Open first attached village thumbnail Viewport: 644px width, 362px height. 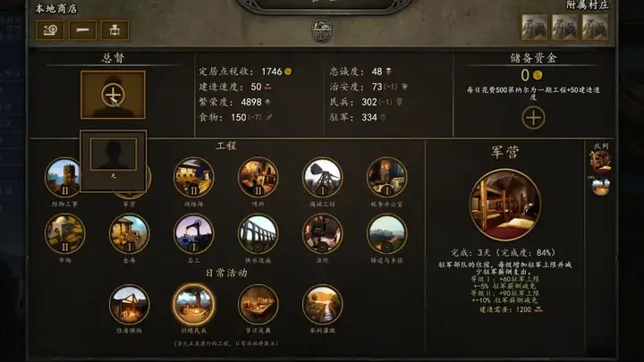pos(534,27)
